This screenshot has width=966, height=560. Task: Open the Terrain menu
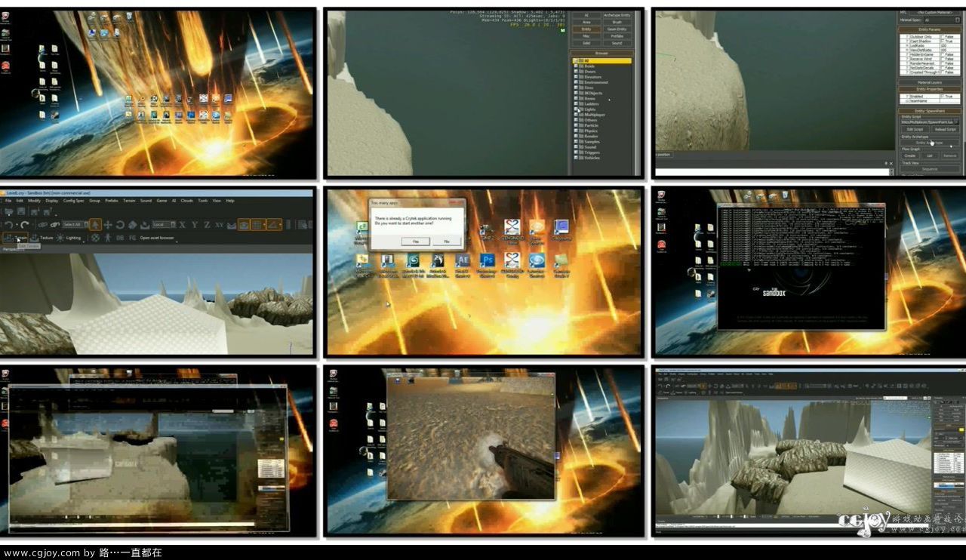coord(129,201)
